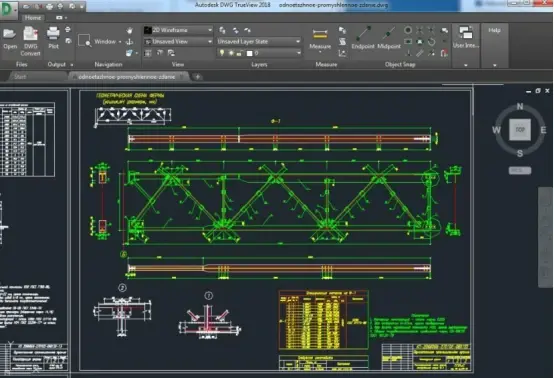Toggle layer on/off lightbulb icon

(x=222, y=53)
